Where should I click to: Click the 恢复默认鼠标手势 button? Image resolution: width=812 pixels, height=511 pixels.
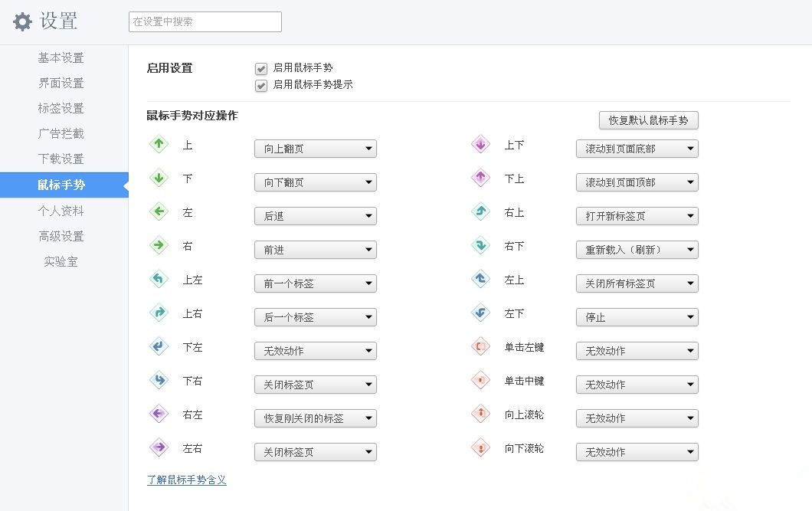click(648, 120)
